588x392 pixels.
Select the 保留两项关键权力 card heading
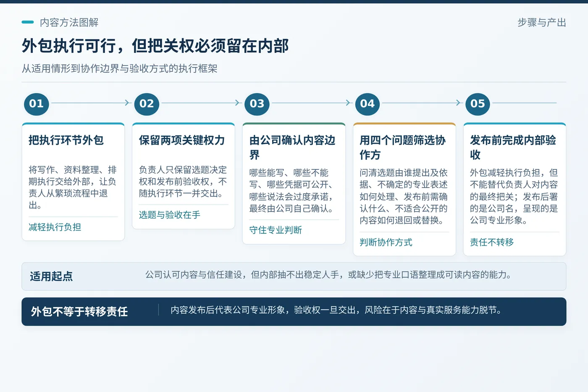click(x=182, y=140)
